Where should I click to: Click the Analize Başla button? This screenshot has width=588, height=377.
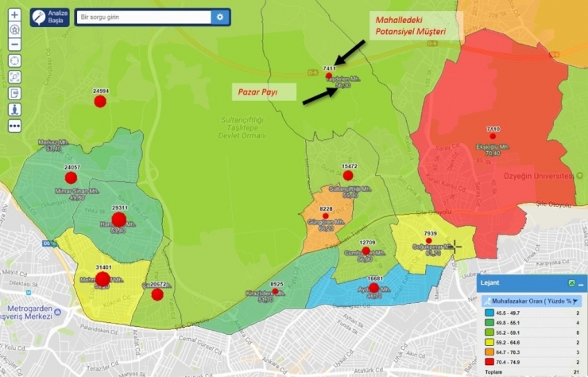(x=49, y=17)
